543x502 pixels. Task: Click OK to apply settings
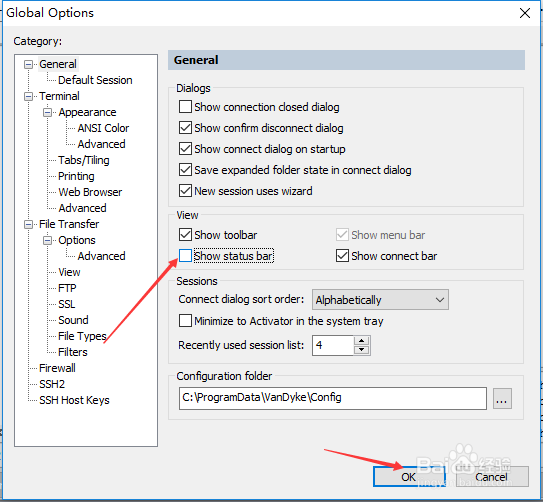[x=409, y=477]
